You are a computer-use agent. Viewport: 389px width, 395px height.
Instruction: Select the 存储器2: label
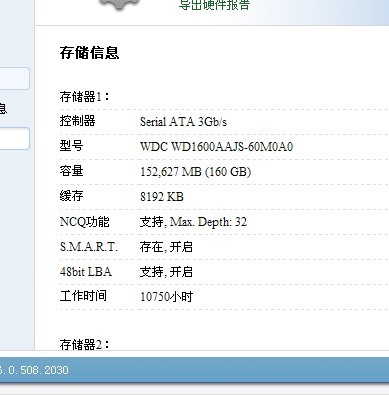[x=85, y=344]
